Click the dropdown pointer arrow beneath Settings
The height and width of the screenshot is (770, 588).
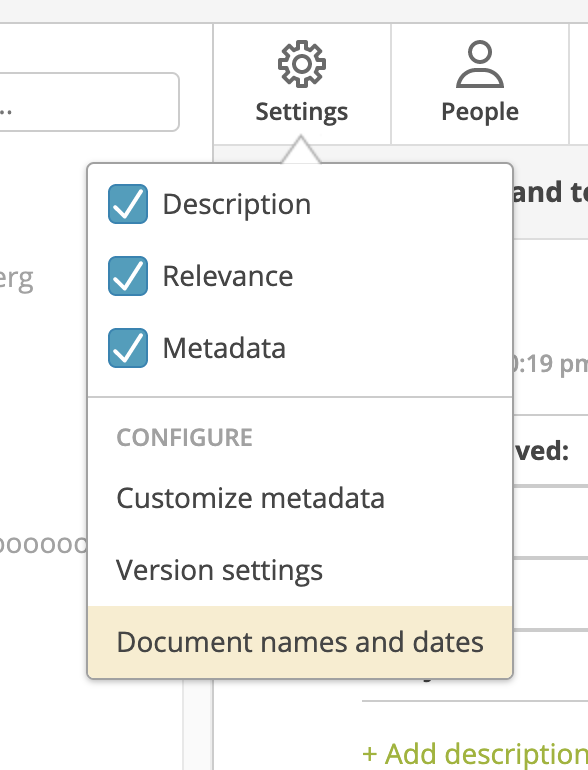(x=301, y=150)
